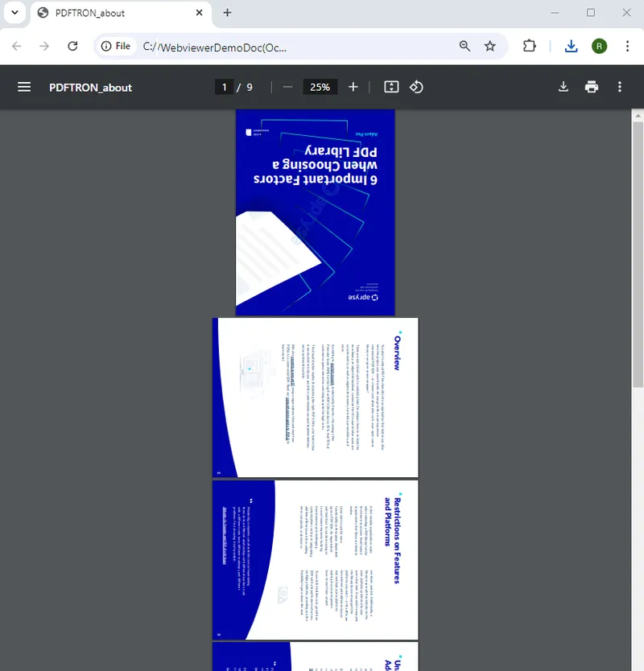Minimize the browser window
The height and width of the screenshot is (671, 644).
[555, 13]
